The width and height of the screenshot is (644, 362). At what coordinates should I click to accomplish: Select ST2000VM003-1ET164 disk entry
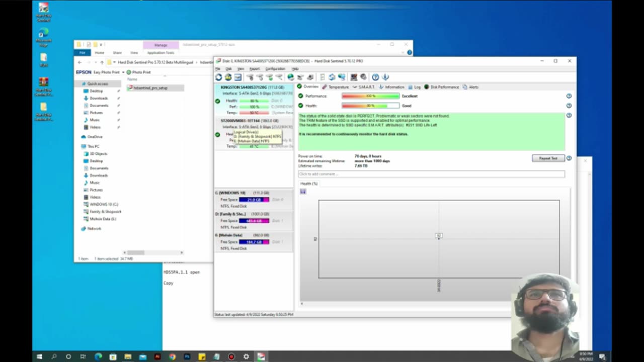click(x=254, y=134)
